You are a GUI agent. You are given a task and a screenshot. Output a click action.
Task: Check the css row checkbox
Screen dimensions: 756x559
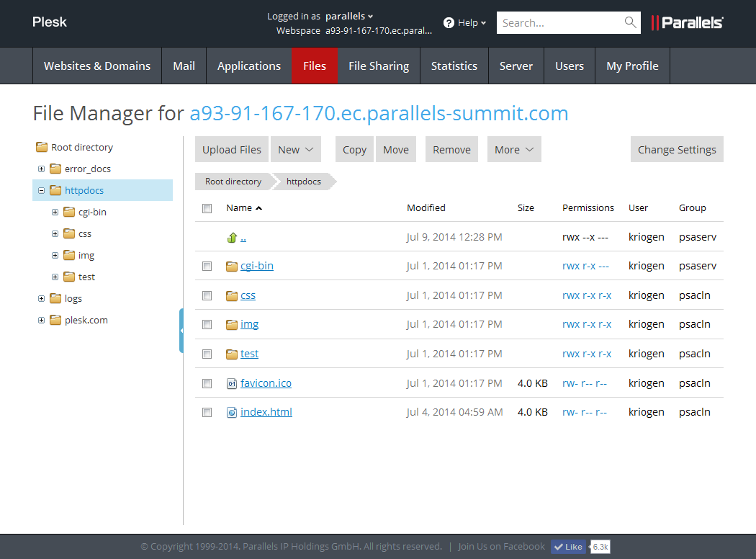[207, 295]
